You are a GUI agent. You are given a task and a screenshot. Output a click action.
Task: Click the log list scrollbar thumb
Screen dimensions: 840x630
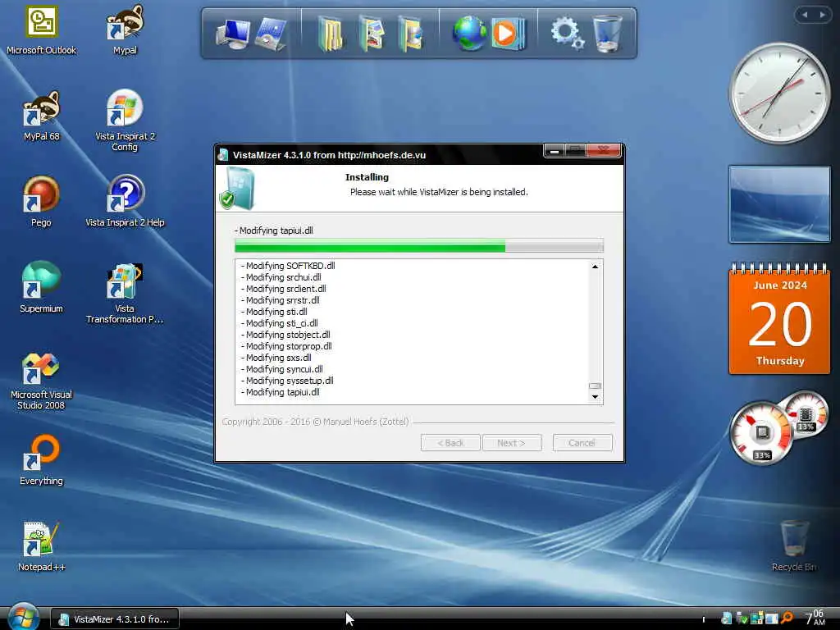595,386
